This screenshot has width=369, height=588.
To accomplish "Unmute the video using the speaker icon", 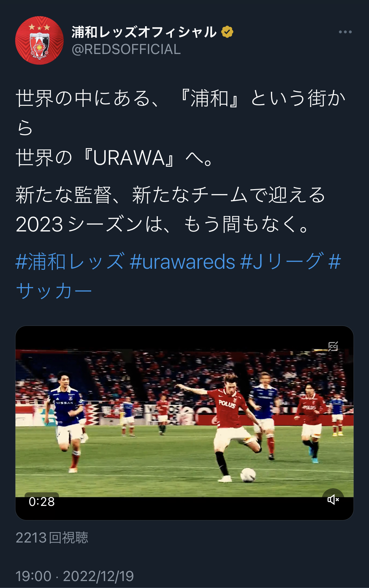I will click(333, 500).
